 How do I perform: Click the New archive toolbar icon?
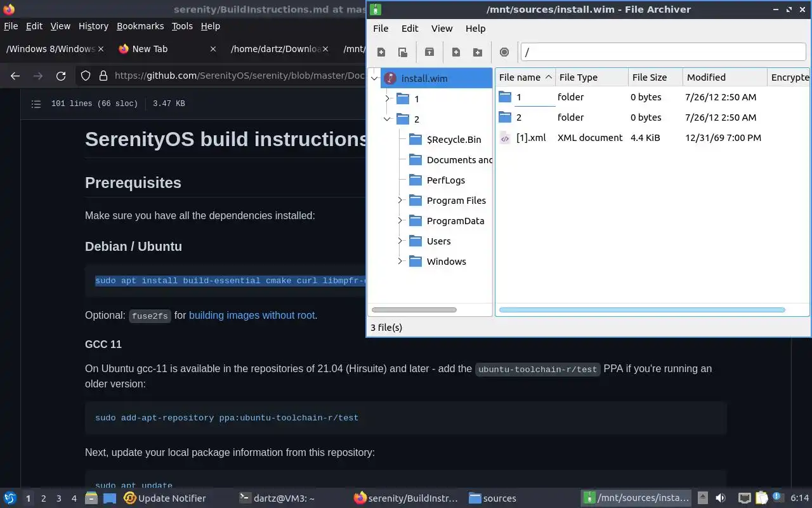(x=381, y=53)
